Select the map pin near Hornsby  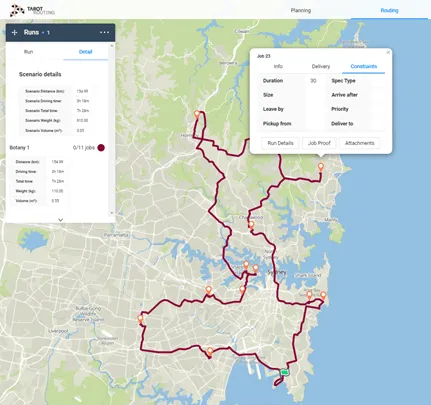pos(197,114)
